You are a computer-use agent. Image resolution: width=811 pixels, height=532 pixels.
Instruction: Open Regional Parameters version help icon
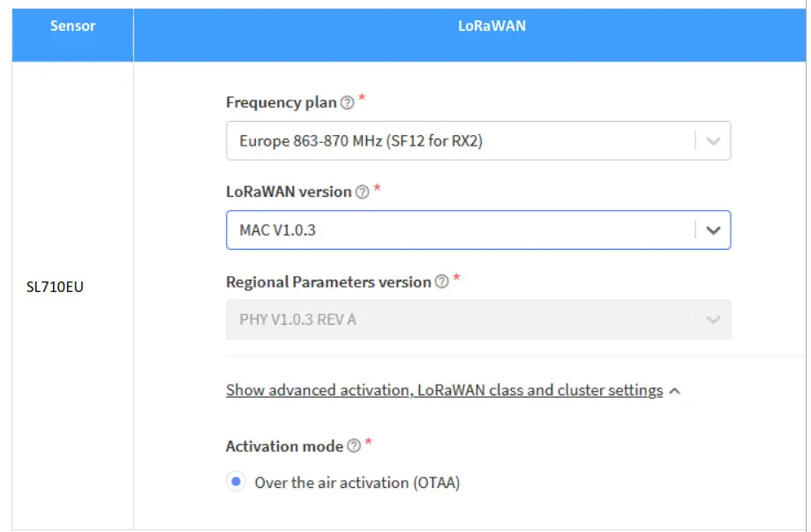click(x=441, y=282)
